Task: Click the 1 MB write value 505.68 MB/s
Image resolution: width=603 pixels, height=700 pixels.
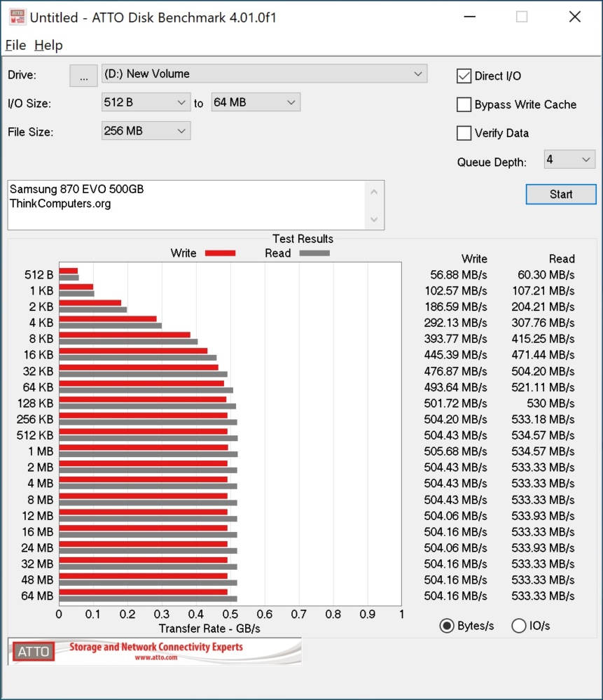Action: 456,451
